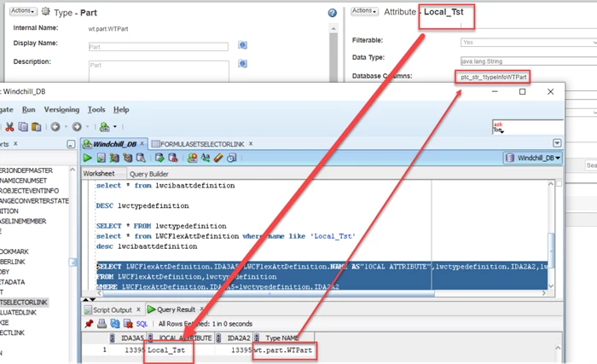Close the Windchill_DB worksheet tab
This screenshot has height=364, width=597.
pos(142,143)
